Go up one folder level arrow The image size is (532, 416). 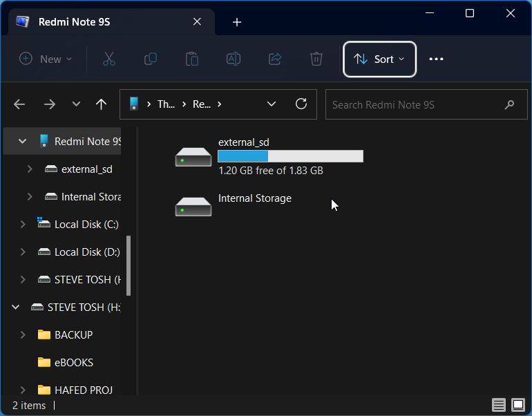point(101,104)
